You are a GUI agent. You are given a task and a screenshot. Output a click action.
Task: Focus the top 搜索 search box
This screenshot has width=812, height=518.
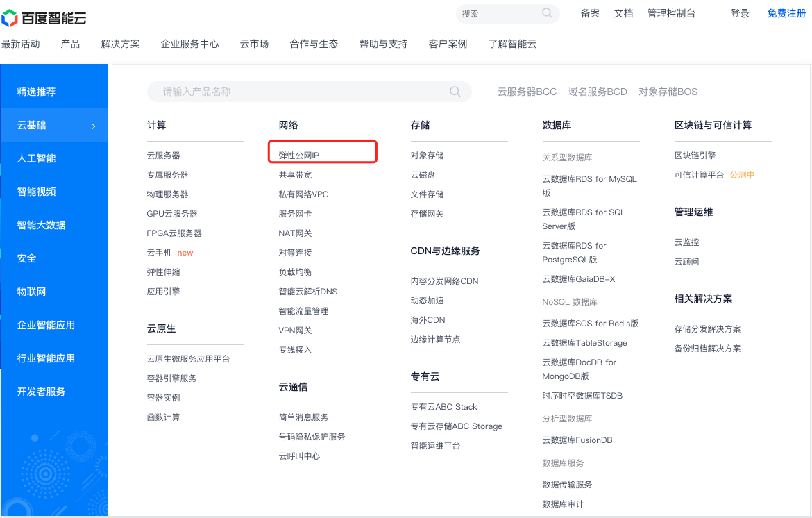click(x=507, y=13)
